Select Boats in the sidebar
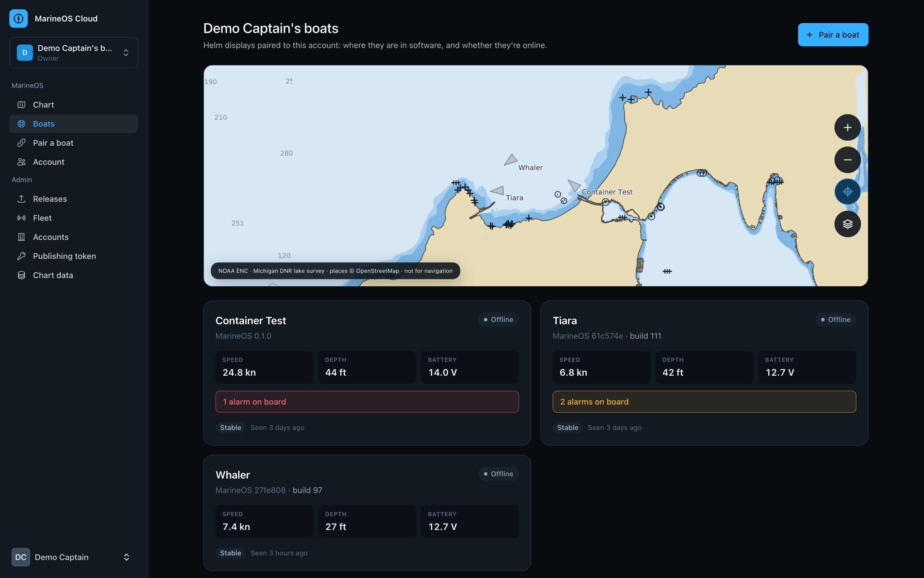The width and height of the screenshot is (924, 578). pos(74,124)
